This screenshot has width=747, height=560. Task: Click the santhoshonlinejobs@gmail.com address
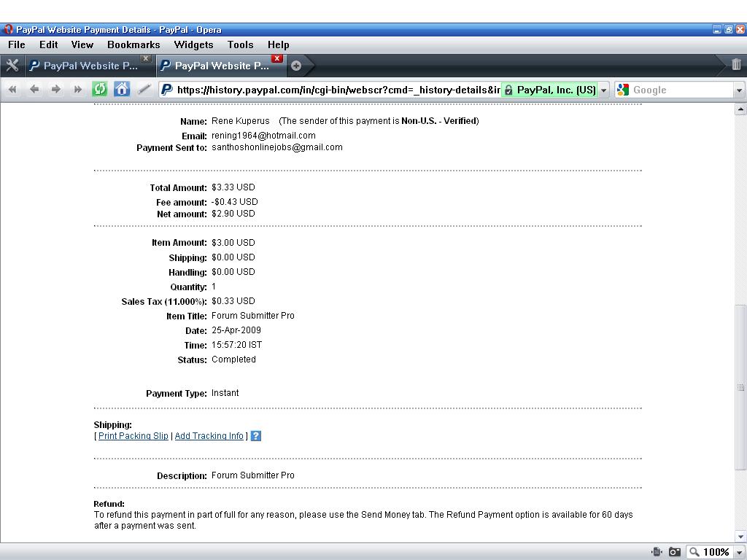276,147
